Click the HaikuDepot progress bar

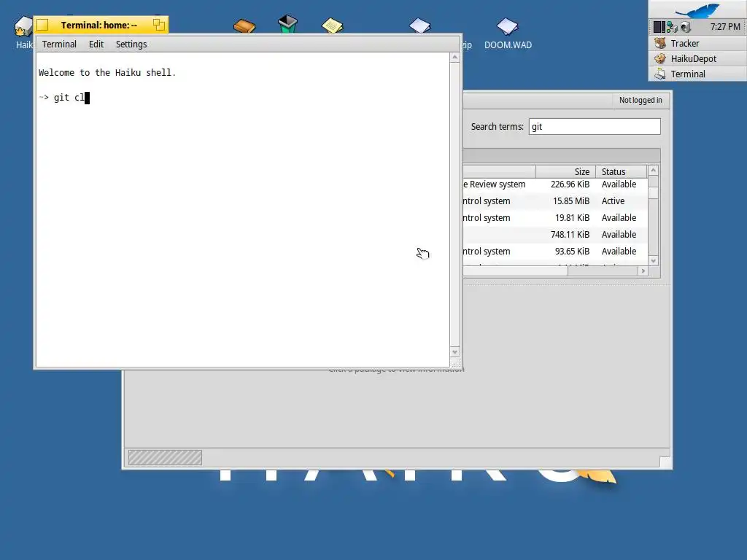(x=165, y=458)
